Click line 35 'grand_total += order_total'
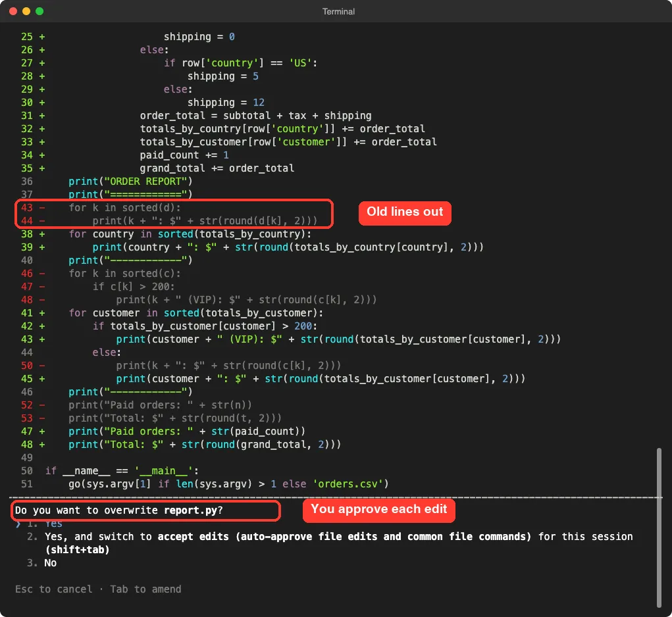 pos(217,168)
